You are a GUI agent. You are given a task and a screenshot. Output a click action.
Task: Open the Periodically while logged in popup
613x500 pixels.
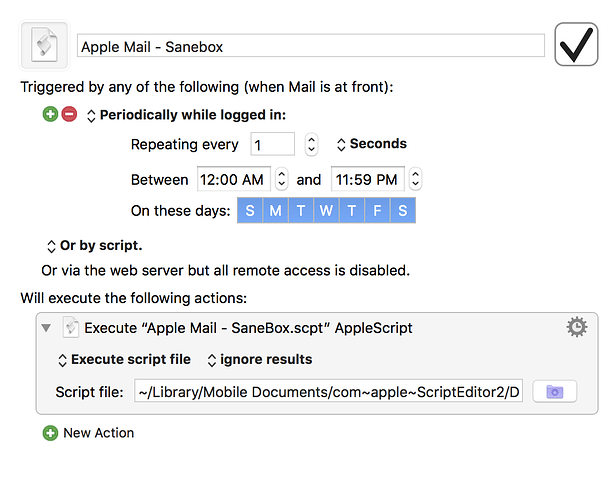186,115
